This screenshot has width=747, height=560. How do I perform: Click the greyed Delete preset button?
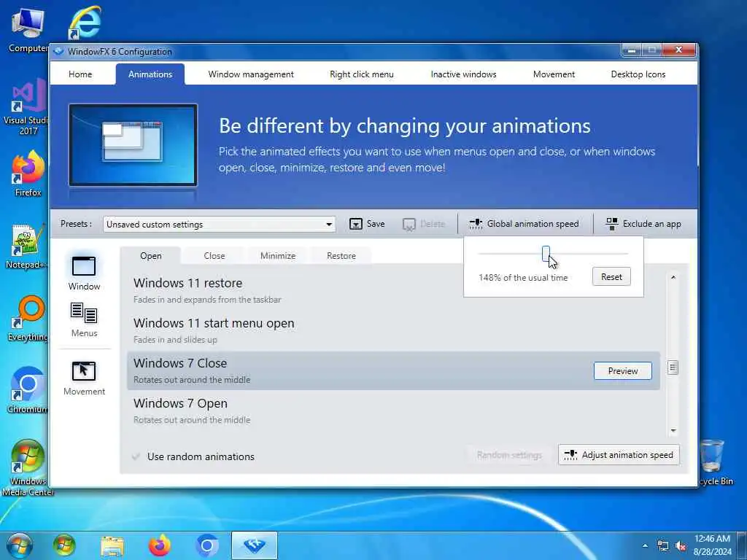(424, 224)
